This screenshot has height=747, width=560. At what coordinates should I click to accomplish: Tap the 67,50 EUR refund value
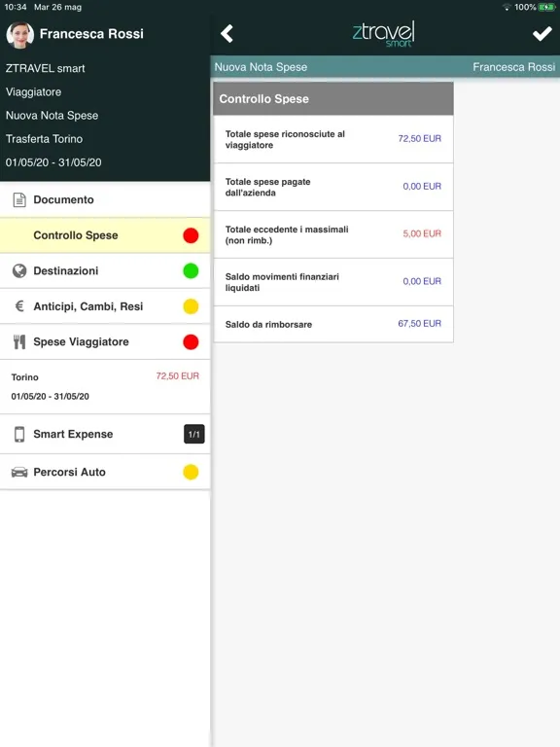420,324
